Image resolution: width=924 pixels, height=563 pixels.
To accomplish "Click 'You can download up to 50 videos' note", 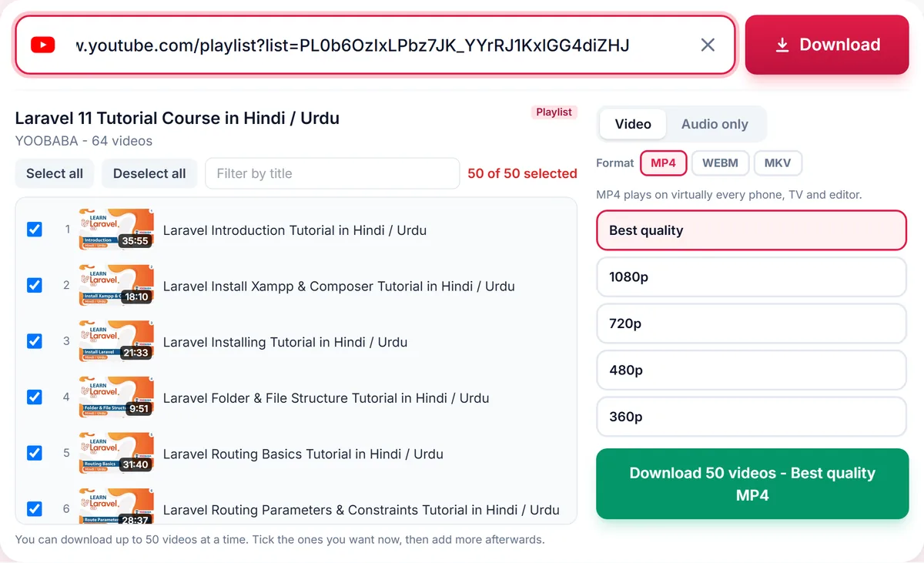I will click(280, 539).
